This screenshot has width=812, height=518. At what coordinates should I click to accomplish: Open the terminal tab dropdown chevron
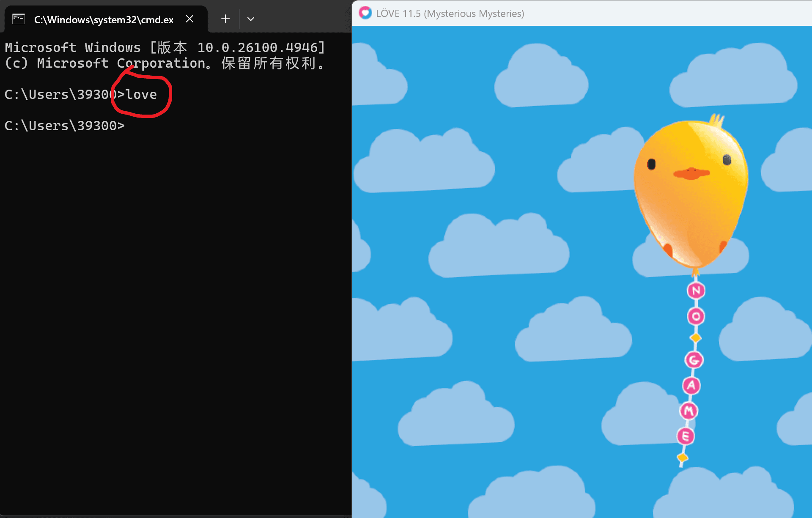tap(250, 19)
